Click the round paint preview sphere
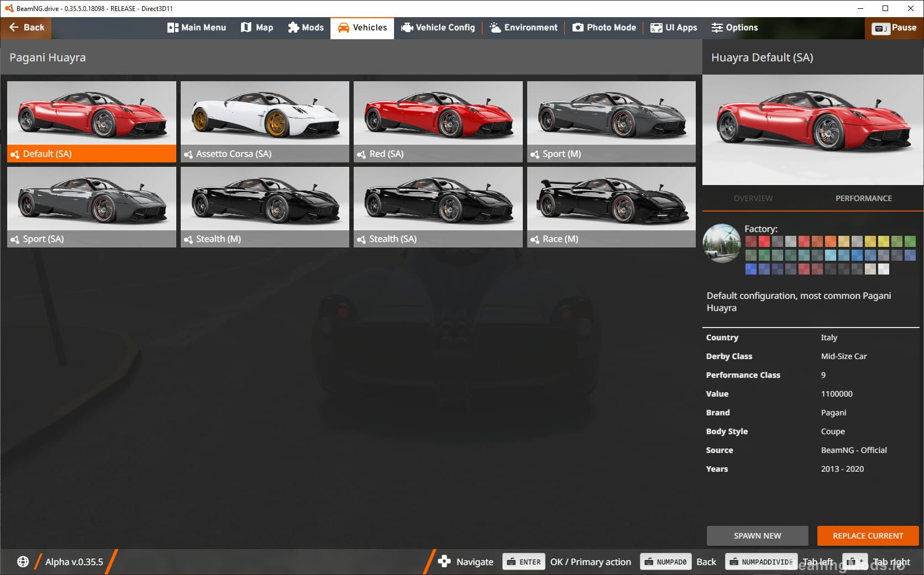Screen dimensions: 924x575 pyautogui.click(x=722, y=243)
